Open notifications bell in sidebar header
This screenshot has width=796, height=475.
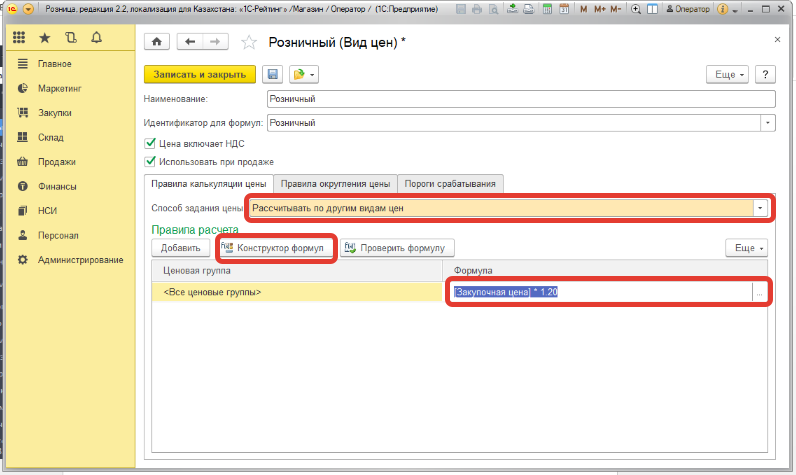96,38
